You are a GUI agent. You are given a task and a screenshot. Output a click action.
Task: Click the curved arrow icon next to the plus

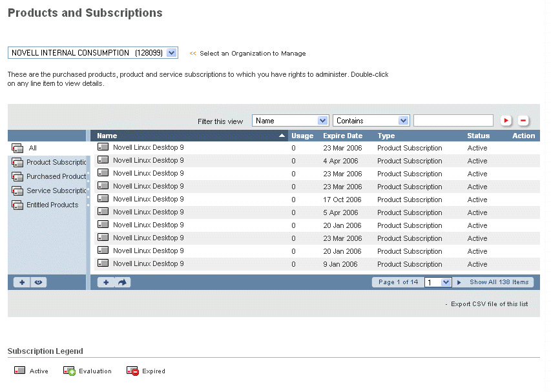coord(119,282)
